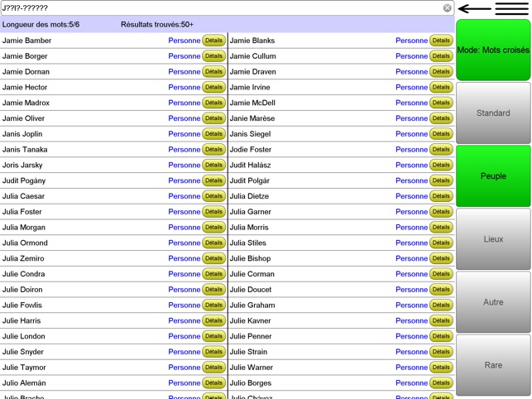Select the name Julie Snyder
Screen dimensions: 532x399
(22, 352)
